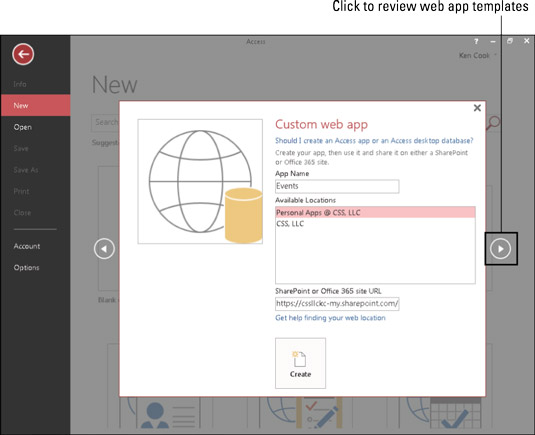Screen dimensions: 535x435
Task: Close the Custom web app dialog
Action: (477, 108)
